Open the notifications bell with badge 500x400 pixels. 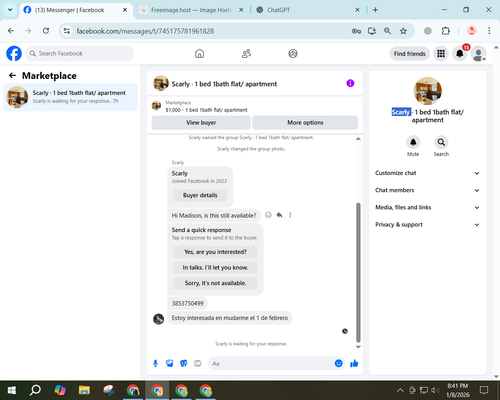pyautogui.click(x=460, y=53)
